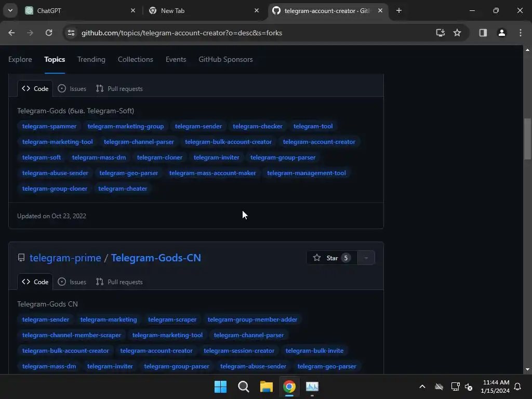Image resolution: width=532 pixels, height=399 pixels.
Task: Open the telegram-bulk-invite topic tag
Action: tap(314, 351)
